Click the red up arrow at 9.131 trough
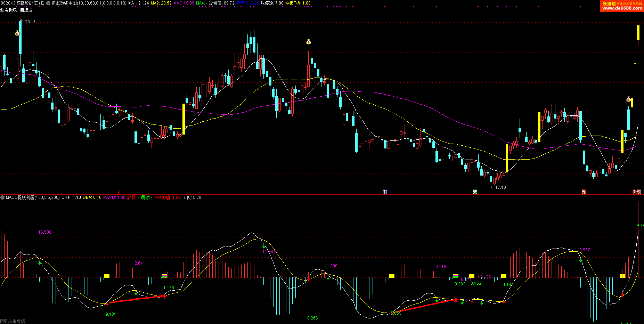644x324 pixels. pyautogui.click(x=107, y=305)
